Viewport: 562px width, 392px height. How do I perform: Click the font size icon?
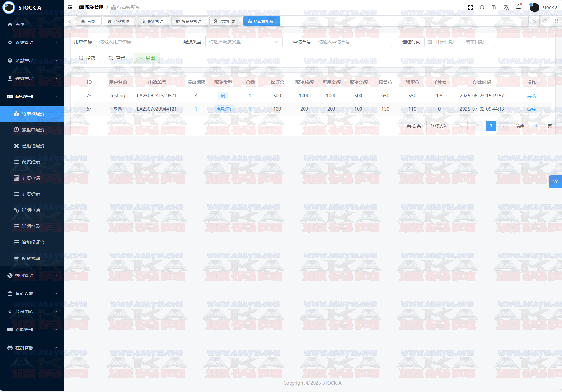point(494,7)
